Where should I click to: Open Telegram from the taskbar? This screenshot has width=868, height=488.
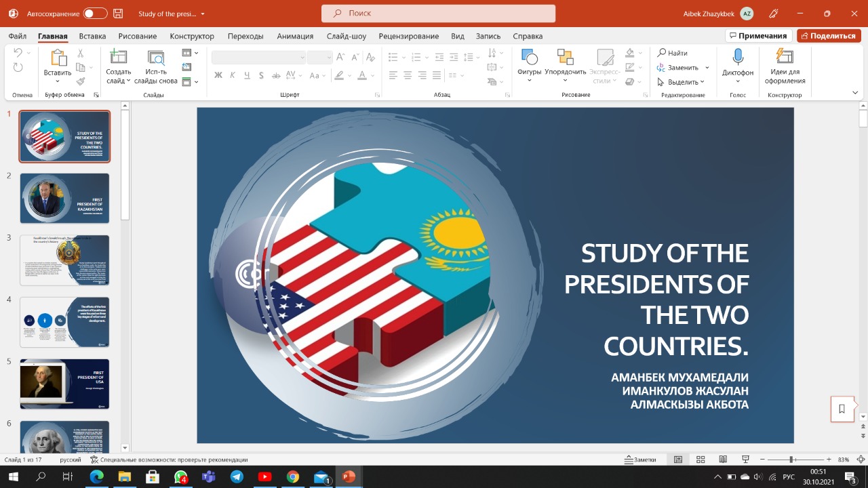tap(237, 477)
